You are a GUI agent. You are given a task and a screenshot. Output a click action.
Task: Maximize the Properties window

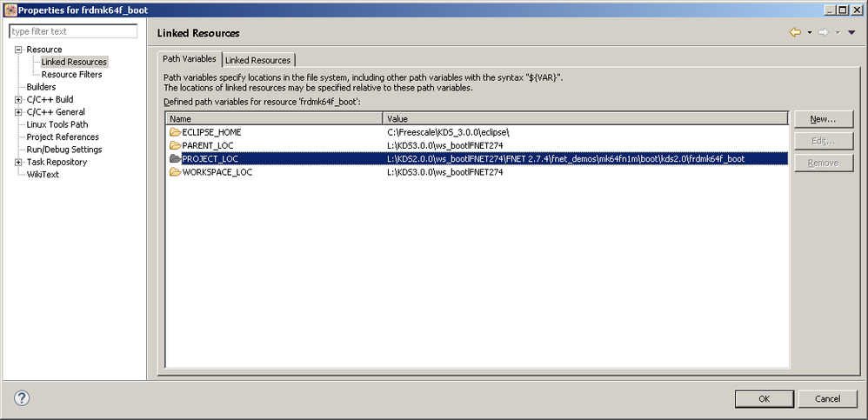point(842,10)
